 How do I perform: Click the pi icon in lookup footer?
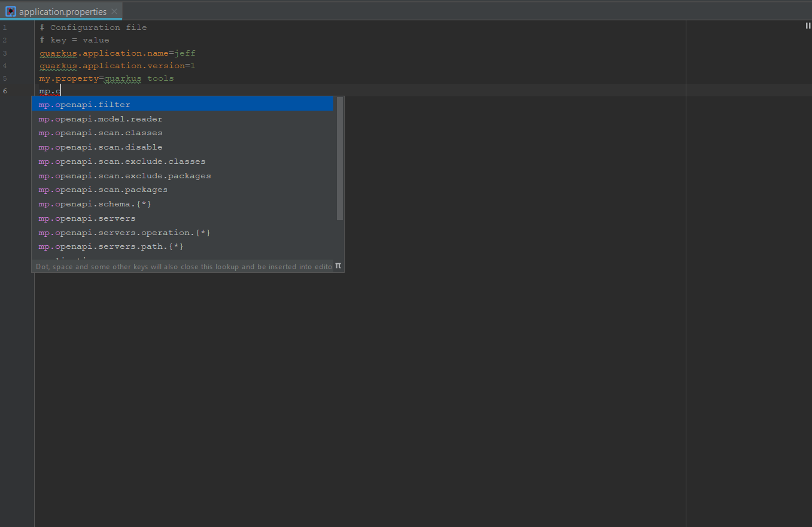click(x=338, y=266)
